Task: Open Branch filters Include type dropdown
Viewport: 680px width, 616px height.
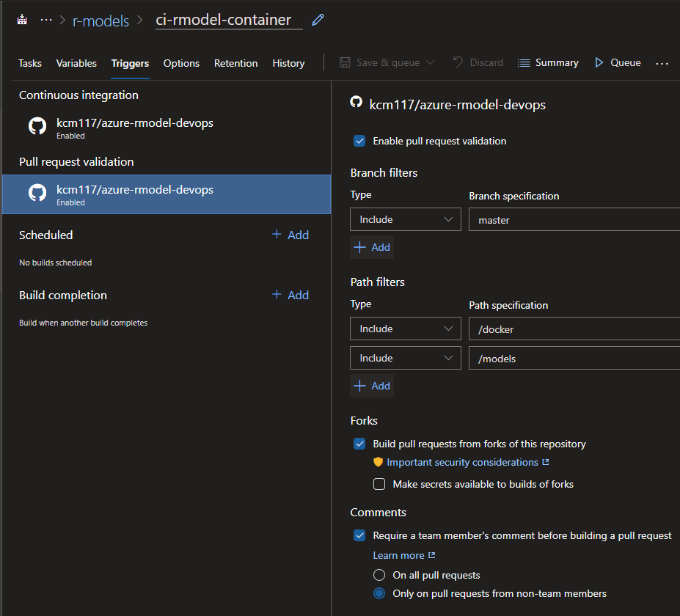Action: coord(406,219)
